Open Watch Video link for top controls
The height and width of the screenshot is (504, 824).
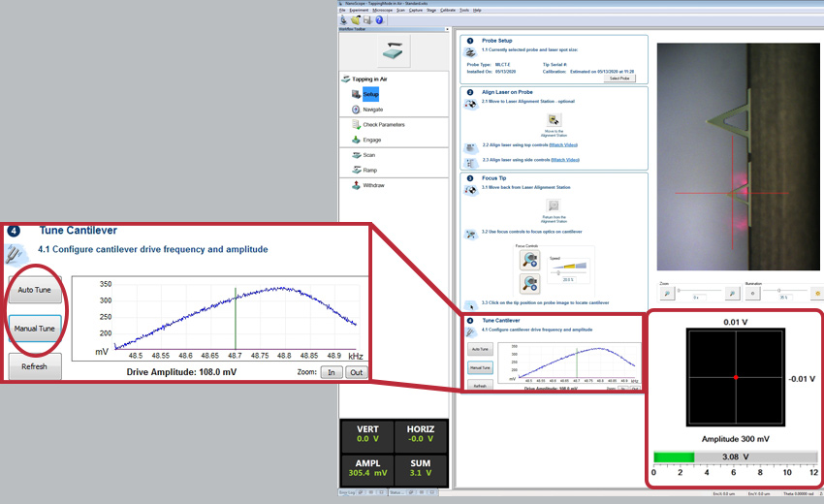click(563, 145)
